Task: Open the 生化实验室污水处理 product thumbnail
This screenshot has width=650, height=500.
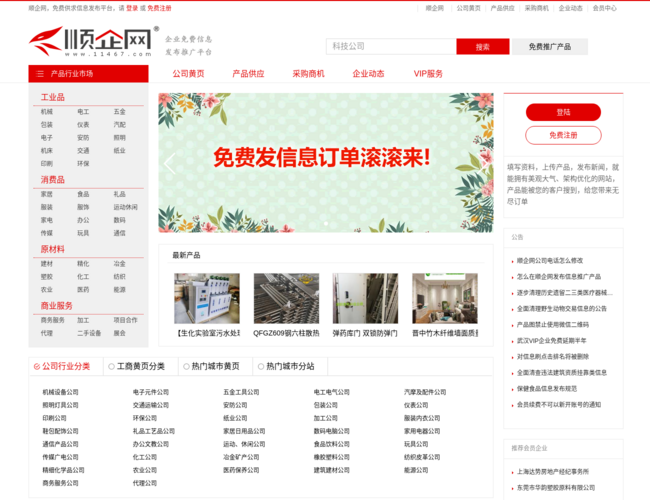Action: 207,299
